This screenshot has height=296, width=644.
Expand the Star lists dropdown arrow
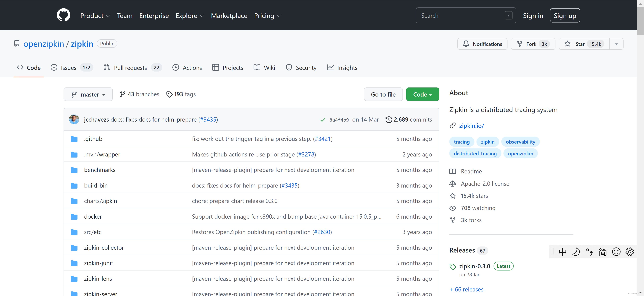[616, 44]
